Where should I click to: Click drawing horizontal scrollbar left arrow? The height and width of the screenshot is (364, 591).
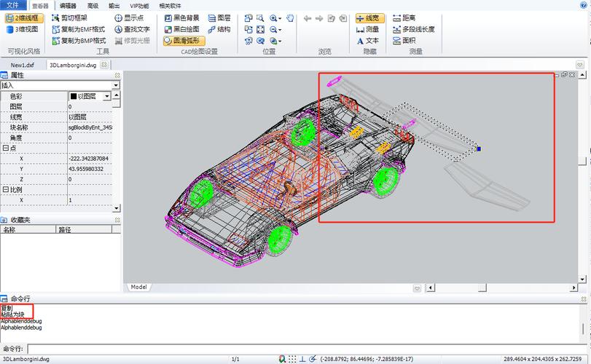(430, 288)
